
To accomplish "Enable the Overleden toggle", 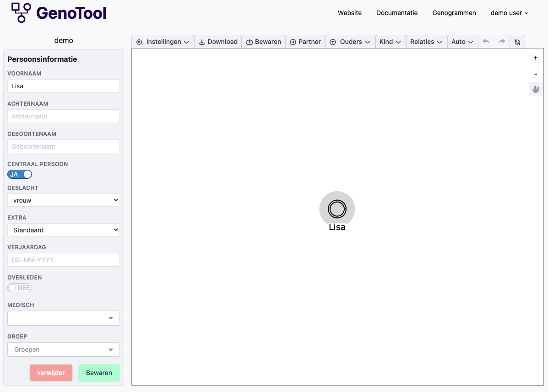I will [20, 288].
